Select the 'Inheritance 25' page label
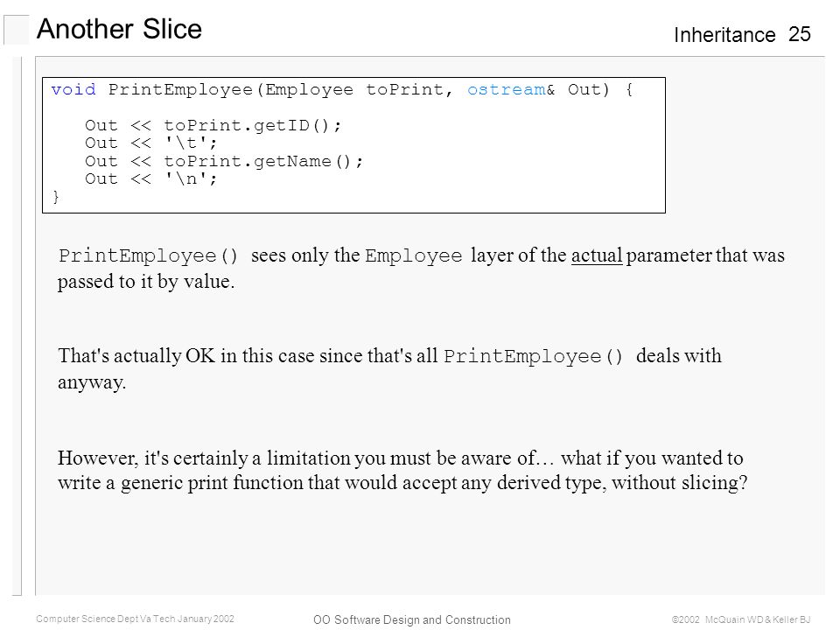 (x=742, y=35)
